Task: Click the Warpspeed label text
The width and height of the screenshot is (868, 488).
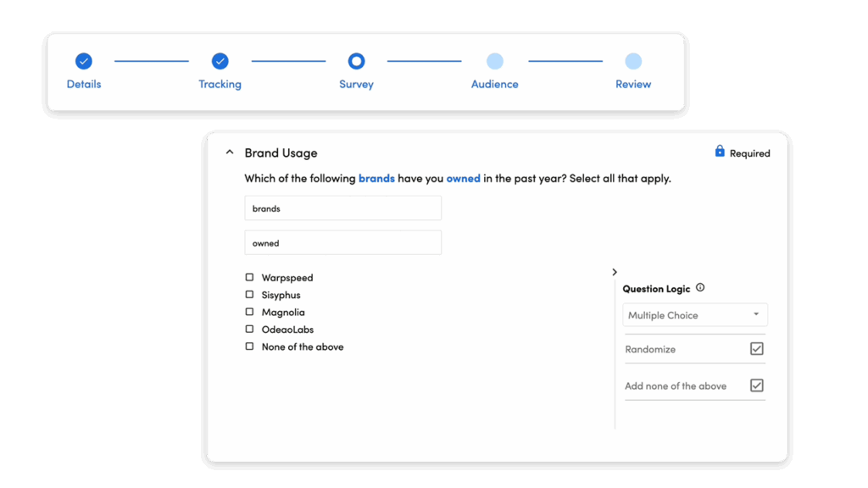Action: tap(287, 278)
